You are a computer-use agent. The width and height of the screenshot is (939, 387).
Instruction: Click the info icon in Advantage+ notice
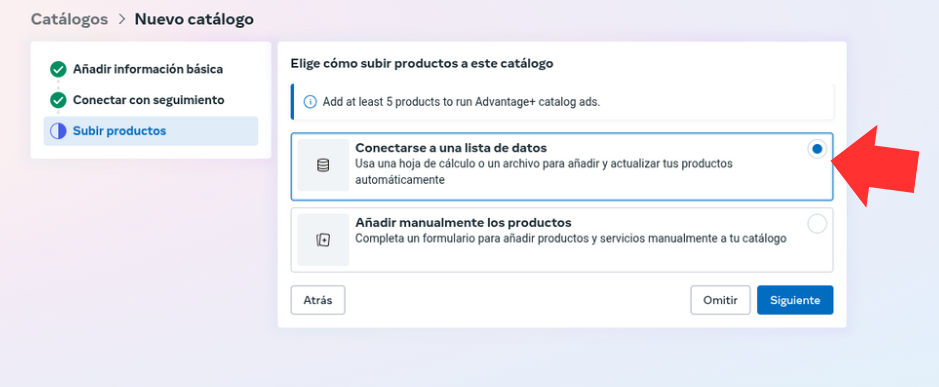coord(310,102)
